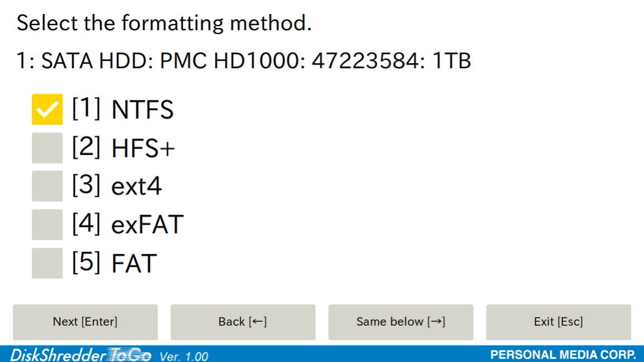644x362 pixels.
Task: Tick the ext4 checkbox
Action: pos(47,186)
